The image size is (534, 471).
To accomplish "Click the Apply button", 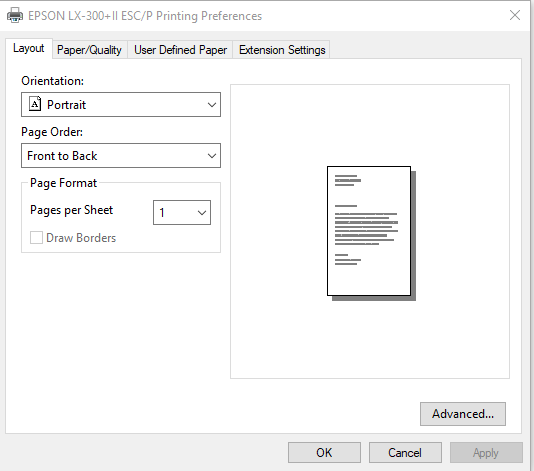I will click(486, 453).
